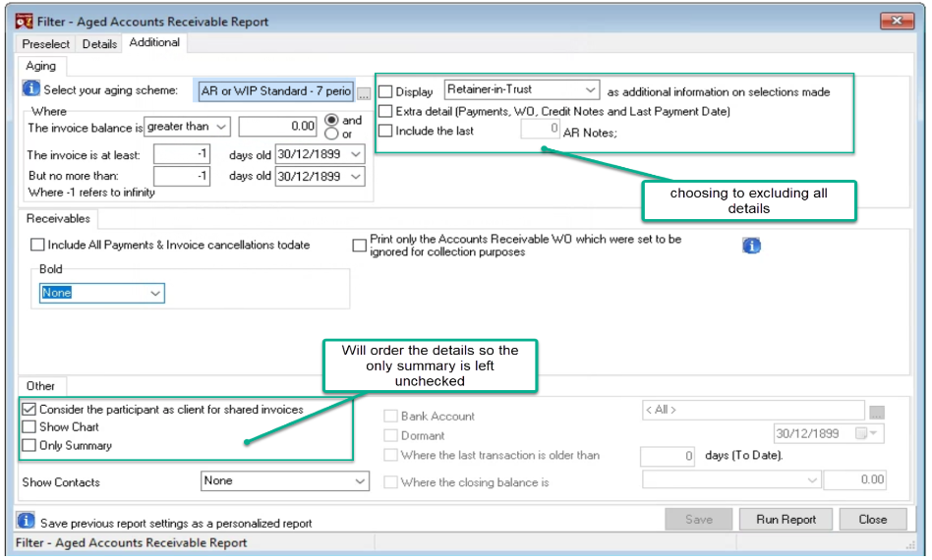This screenshot has height=560, width=932.
Task: Open the closing balance comparison dropdown
Action: [x=812, y=480]
